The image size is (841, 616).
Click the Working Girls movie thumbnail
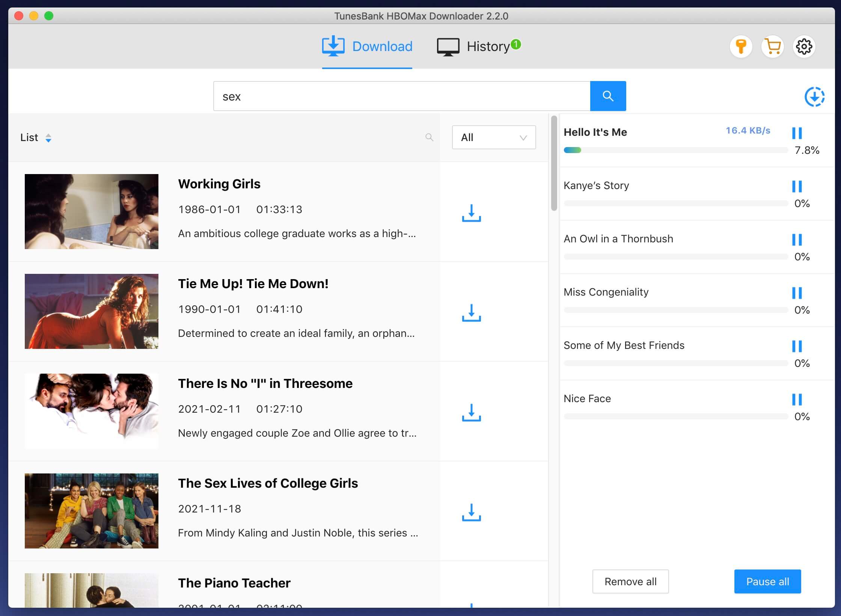click(x=91, y=211)
